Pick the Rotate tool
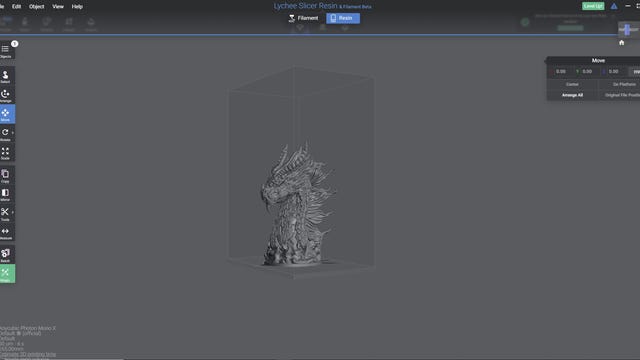 [5, 134]
